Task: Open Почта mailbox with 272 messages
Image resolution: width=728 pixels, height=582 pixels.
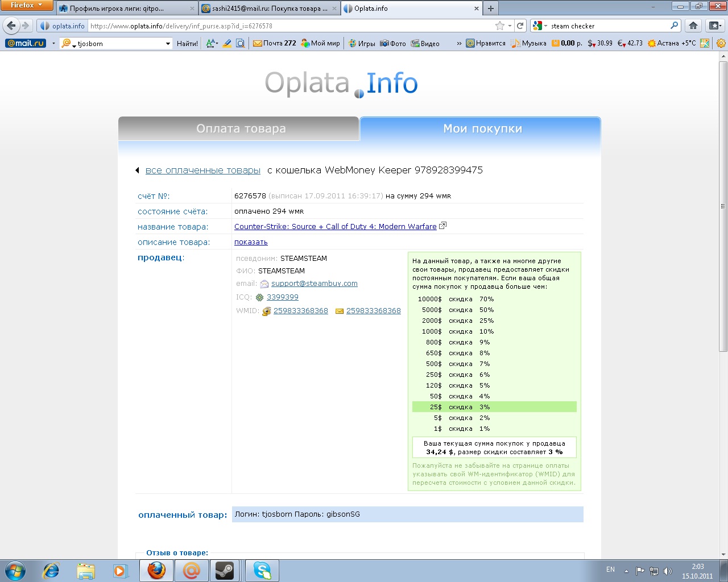Action: point(274,43)
